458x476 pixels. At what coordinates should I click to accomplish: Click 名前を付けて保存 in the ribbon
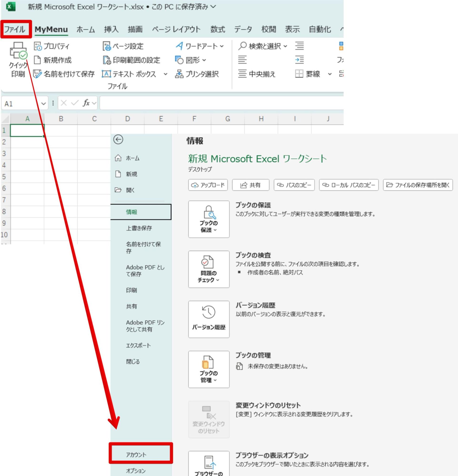click(64, 74)
